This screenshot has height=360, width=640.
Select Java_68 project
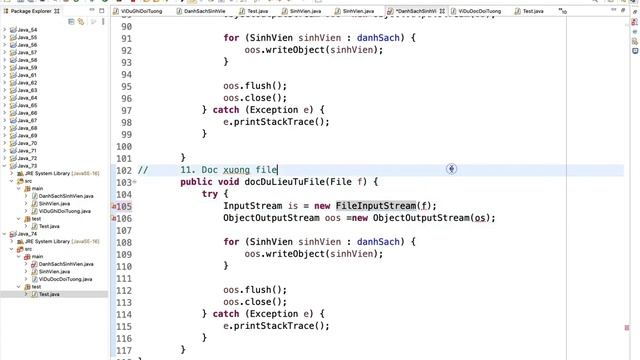coord(27,128)
